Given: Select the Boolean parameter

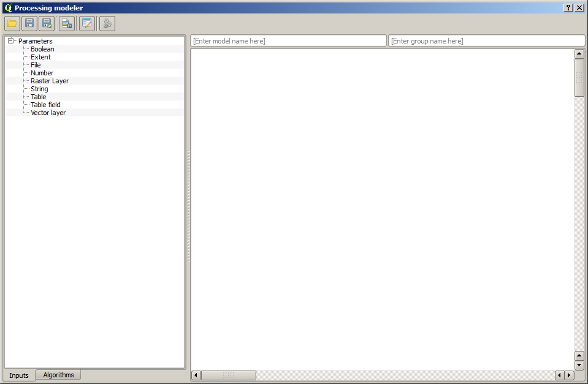Looking at the screenshot, I should click(x=42, y=49).
